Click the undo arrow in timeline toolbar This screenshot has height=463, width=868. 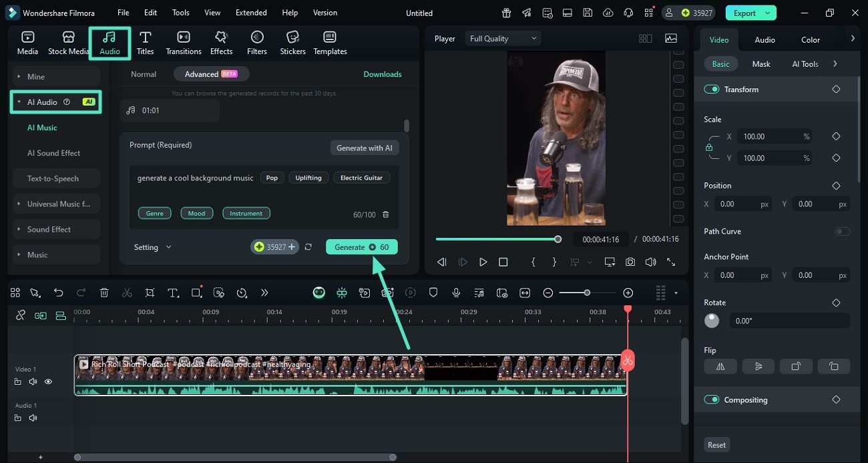pyautogui.click(x=59, y=293)
